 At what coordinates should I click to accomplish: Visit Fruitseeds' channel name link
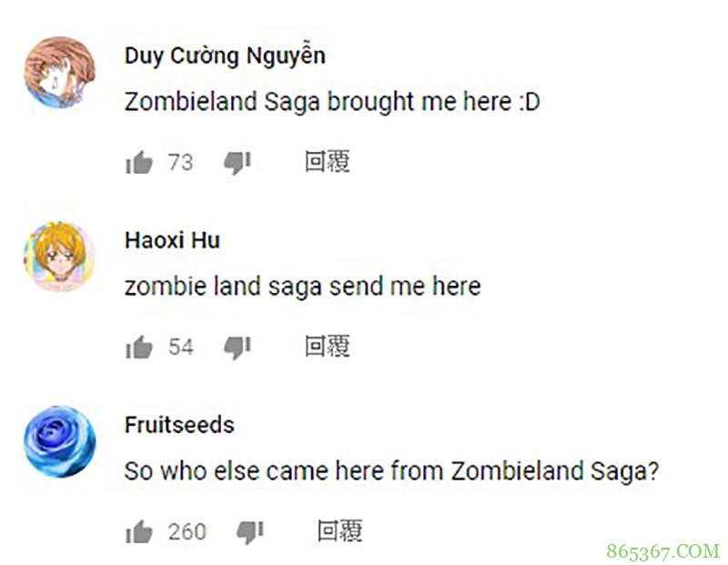(179, 425)
